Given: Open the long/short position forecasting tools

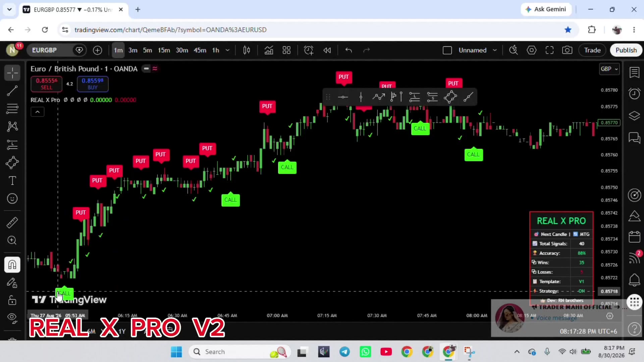Looking at the screenshot, I should click(12, 145).
